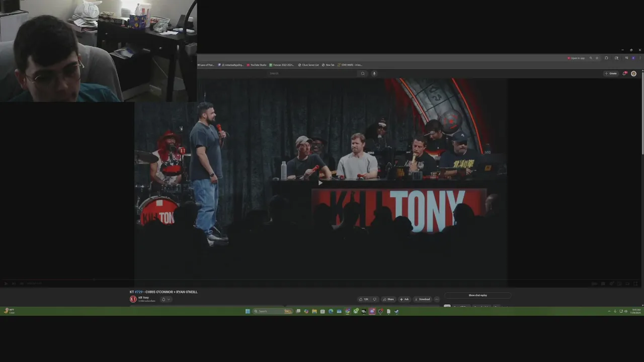Open Kill Tony channel avatar

point(133,299)
